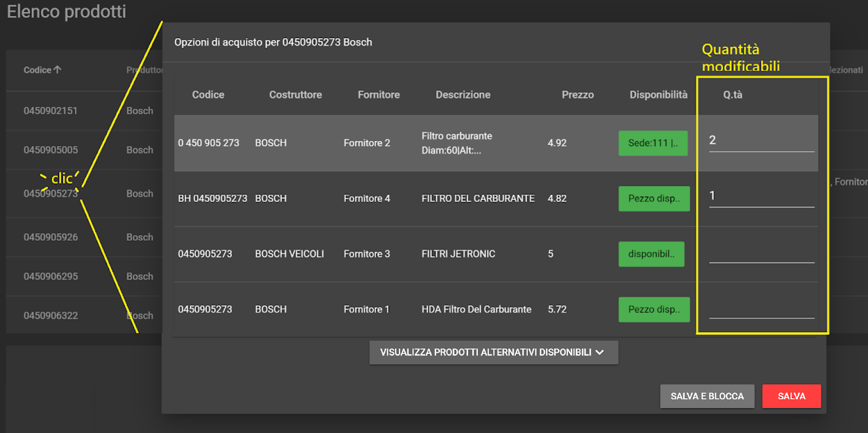
Task: Click FILTRI JETRONIC description
Action: [458, 254]
